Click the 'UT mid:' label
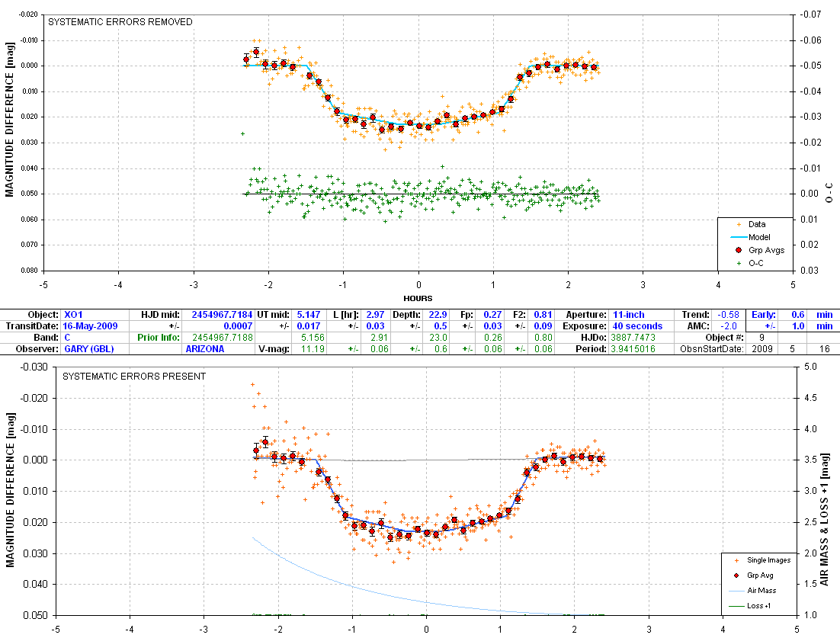Viewport: 840px width, 638px height. (274, 315)
